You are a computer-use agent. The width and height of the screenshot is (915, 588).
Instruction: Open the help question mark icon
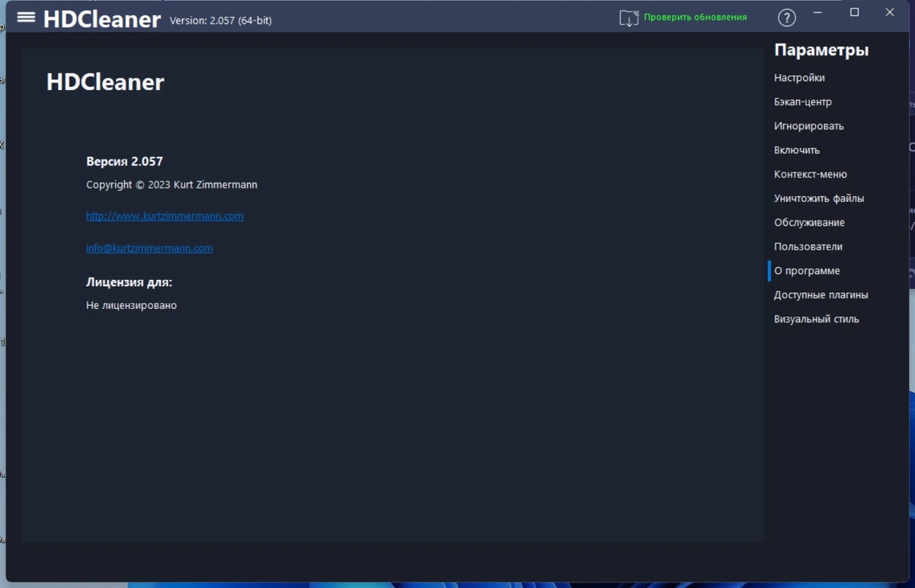787,18
